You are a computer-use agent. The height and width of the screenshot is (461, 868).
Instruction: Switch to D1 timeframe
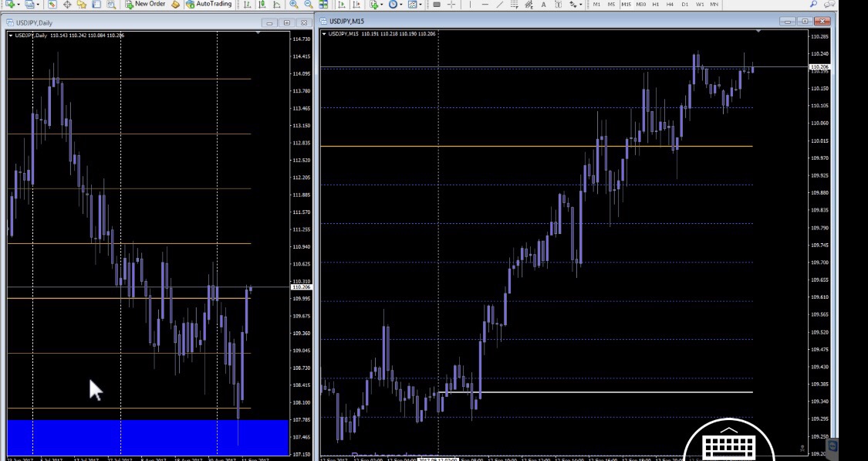(x=685, y=4)
